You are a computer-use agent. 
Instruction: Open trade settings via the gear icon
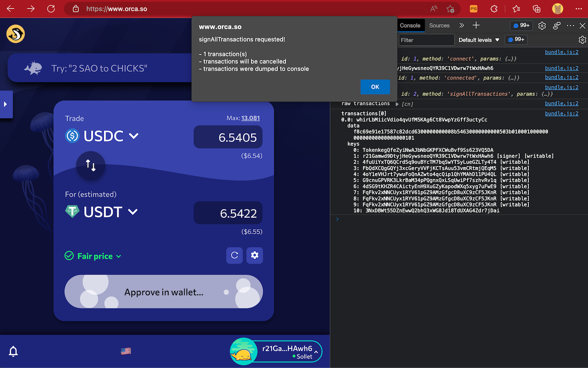pos(254,255)
